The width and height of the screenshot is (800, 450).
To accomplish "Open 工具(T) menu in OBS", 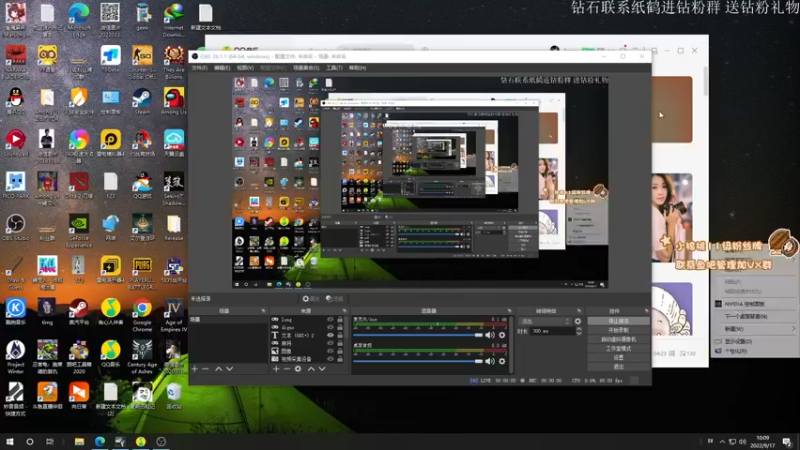I will [x=334, y=68].
